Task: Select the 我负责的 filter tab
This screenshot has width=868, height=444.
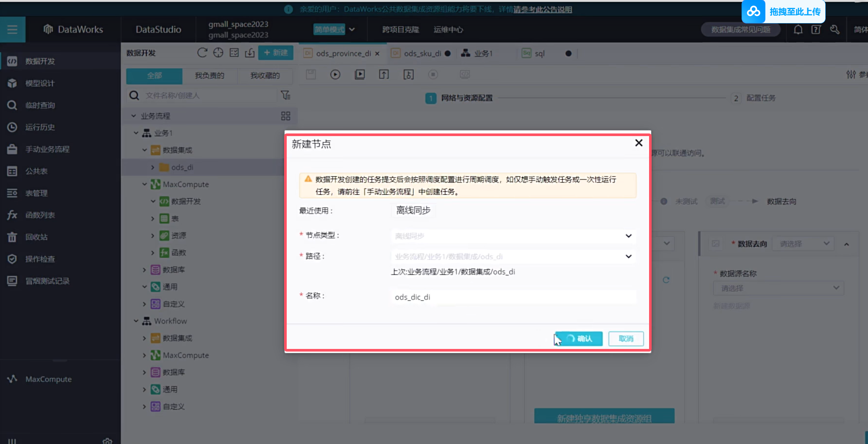Action: click(x=209, y=76)
